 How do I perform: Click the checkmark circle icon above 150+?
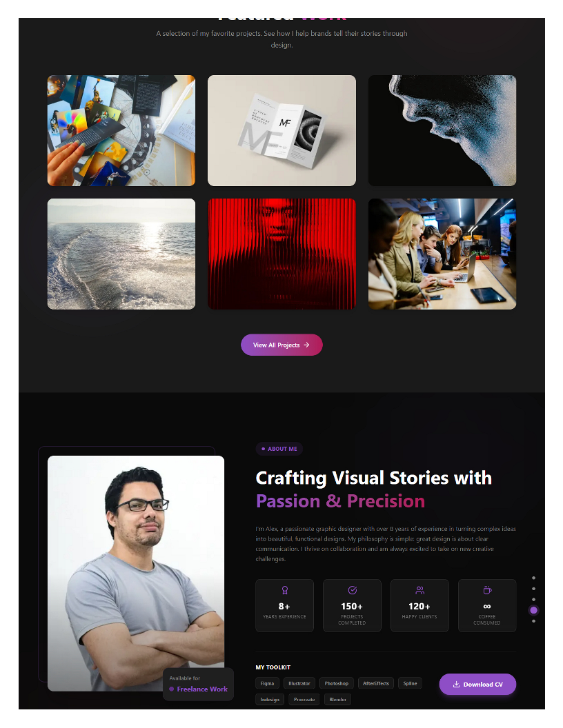pyautogui.click(x=353, y=590)
